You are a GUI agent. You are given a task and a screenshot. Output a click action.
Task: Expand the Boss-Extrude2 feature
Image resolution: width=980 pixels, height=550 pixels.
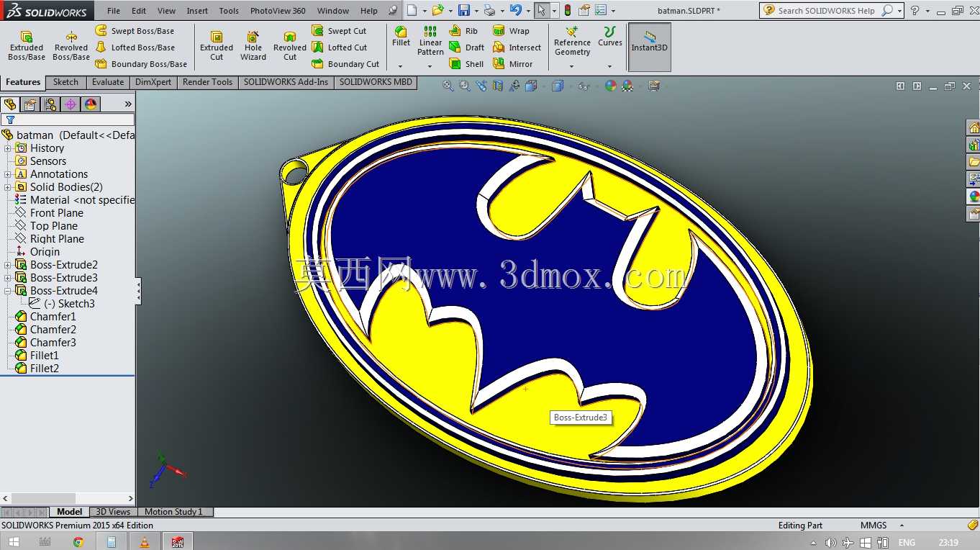pyautogui.click(x=8, y=265)
